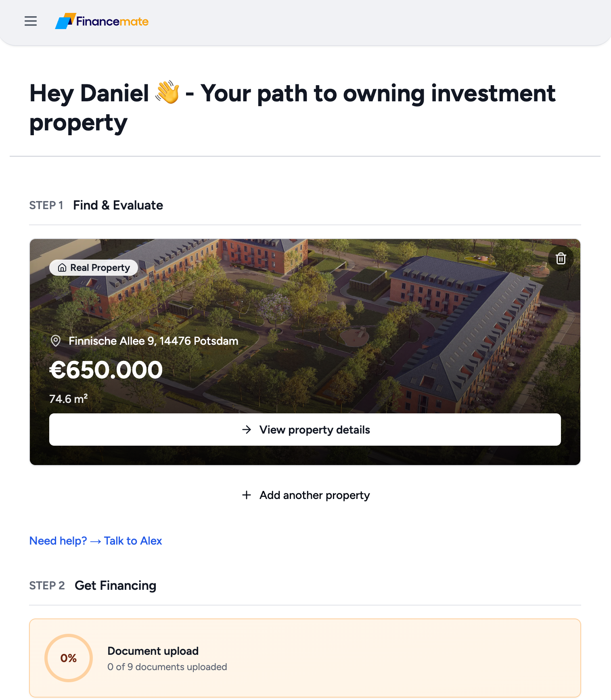Follow the Need help? Talk to Alex link
611x700 pixels.
pos(96,541)
